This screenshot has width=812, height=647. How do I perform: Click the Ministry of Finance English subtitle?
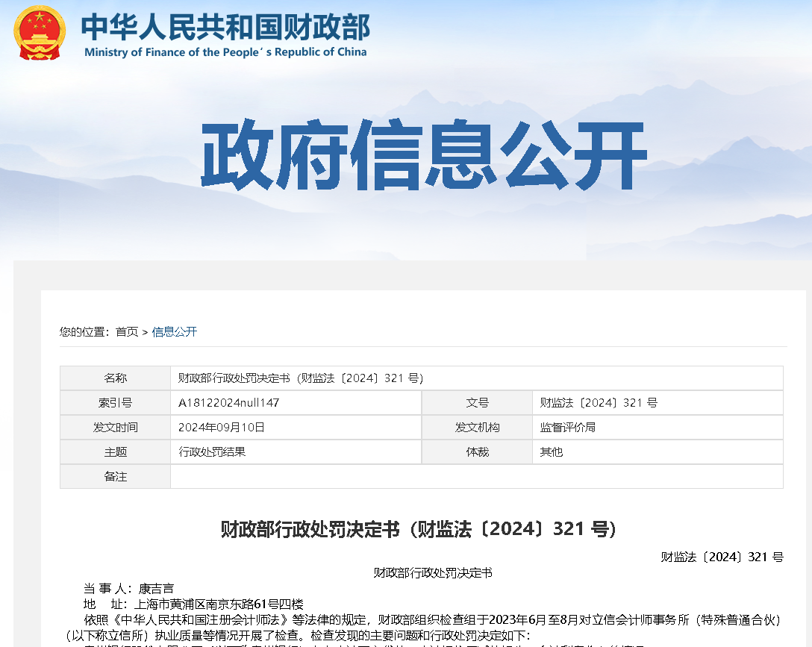(x=225, y=52)
